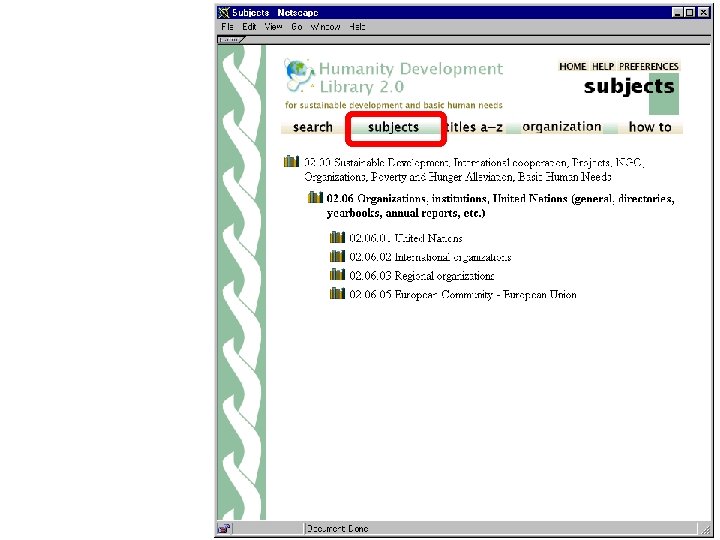
Task: Open the HELP page link
Action: pos(603,67)
